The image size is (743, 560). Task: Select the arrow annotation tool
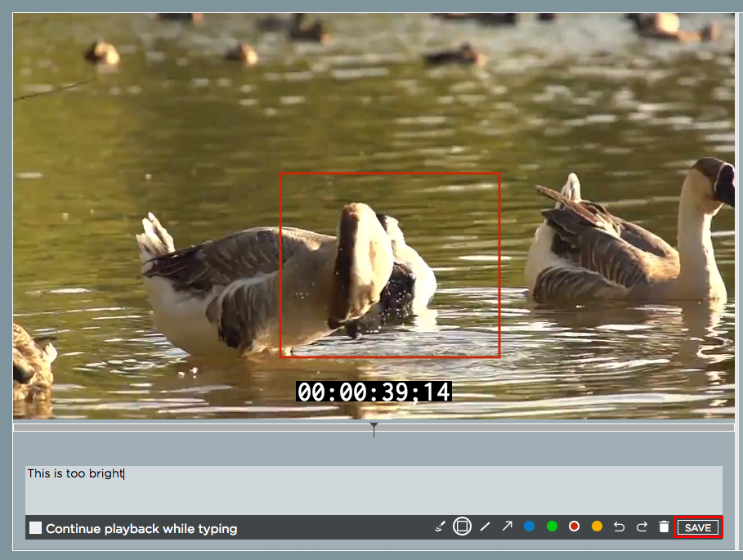click(x=507, y=526)
